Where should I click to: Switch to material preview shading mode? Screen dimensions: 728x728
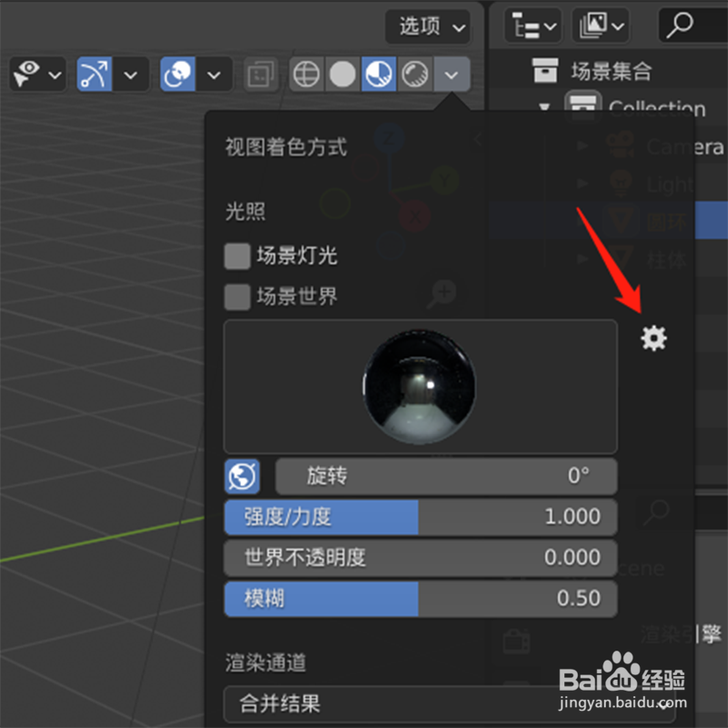pos(379,74)
